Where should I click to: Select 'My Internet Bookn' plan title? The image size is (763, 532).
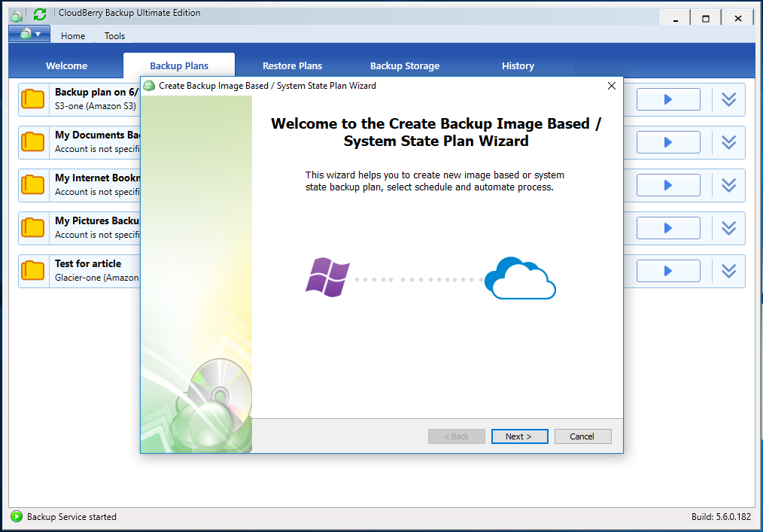(x=97, y=178)
